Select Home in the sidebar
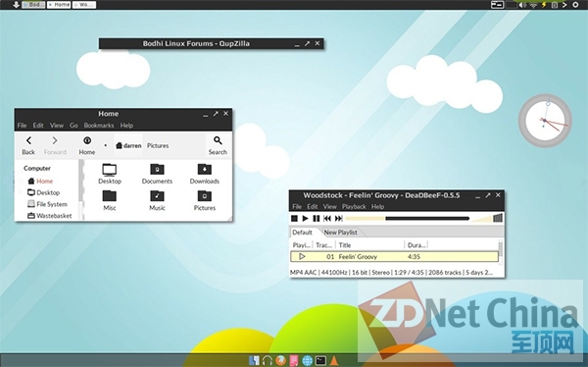The image size is (588, 367). 40,182
